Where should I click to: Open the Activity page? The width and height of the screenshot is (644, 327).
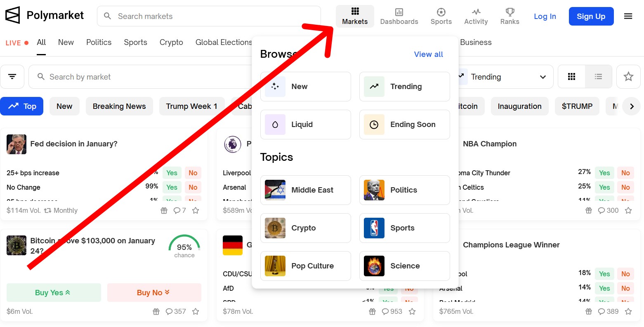pyautogui.click(x=476, y=16)
